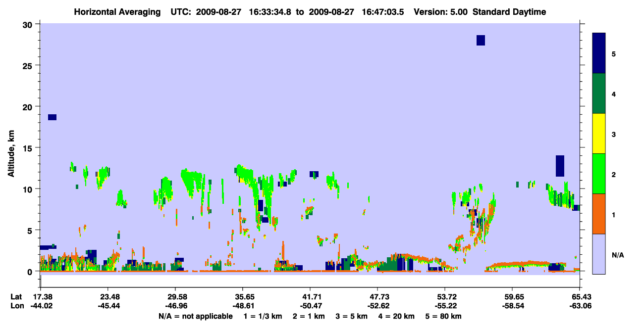
Task: Click the dark blue block near 28 km altitude
Action: click(481, 40)
